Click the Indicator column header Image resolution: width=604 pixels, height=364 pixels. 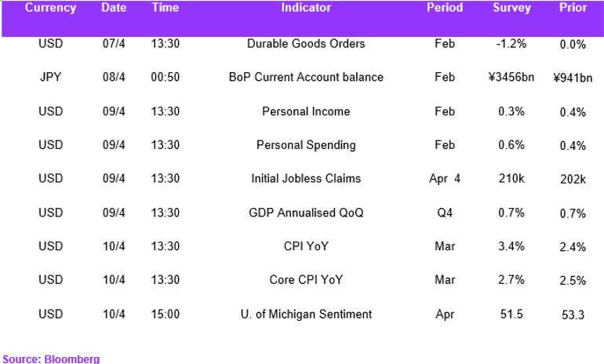click(306, 8)
